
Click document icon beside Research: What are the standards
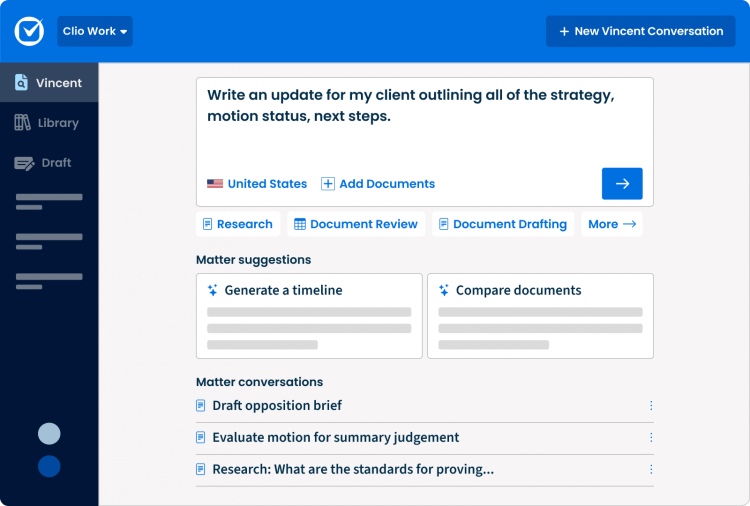pyautogui.click(x=201, y=469)
